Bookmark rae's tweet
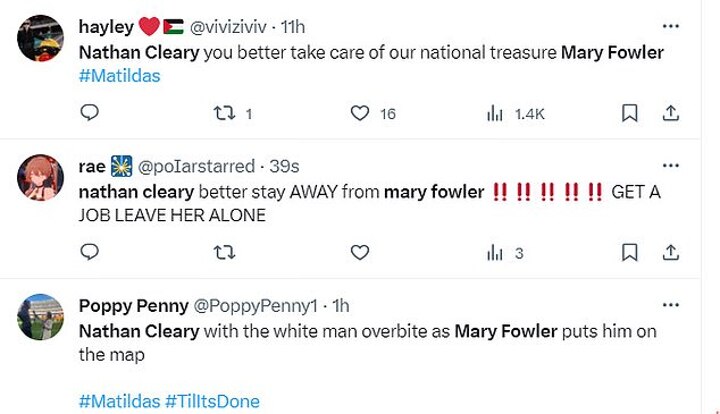This screenshot has width=720, height=414. pos(630,253)
